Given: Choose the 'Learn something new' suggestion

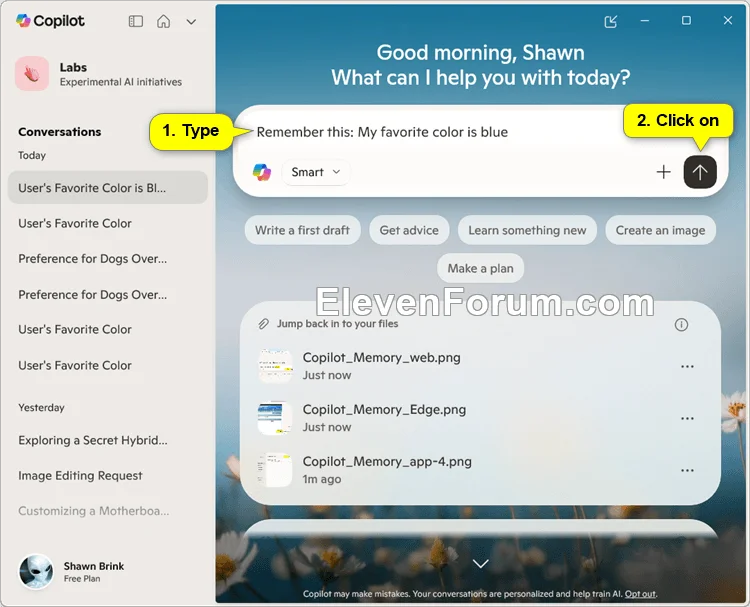Looking at the screenshot, I should 527,230.
